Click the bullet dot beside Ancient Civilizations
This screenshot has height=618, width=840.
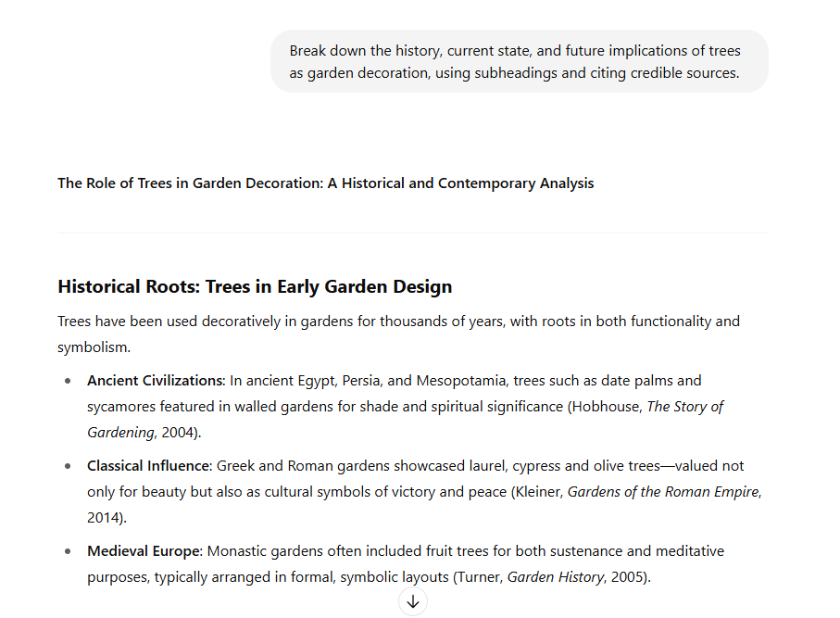coord(68,380)
